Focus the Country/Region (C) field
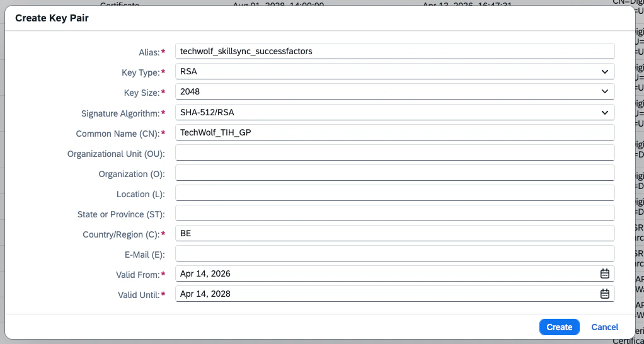This screenshot has height=344, width=644. click(x=394, y=232)
